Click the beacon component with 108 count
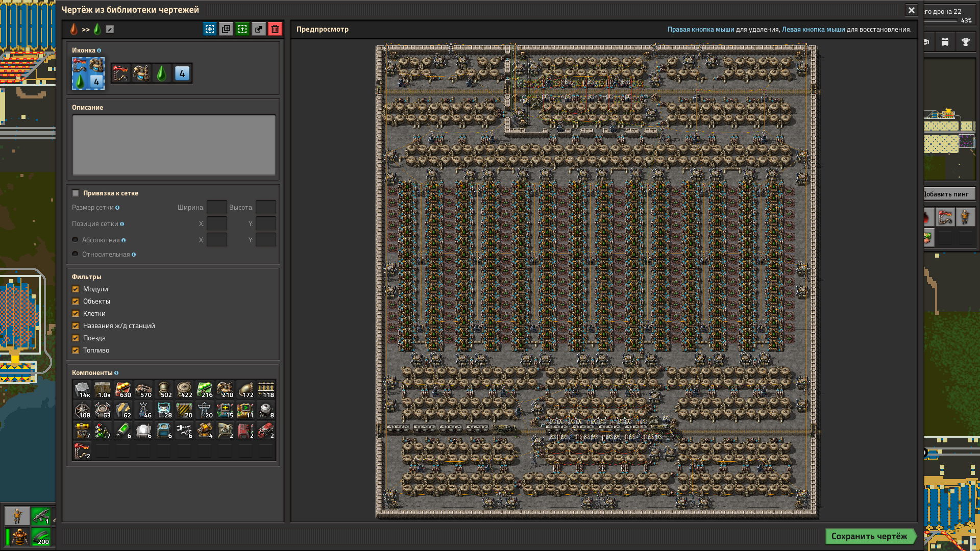 click(82, 410)
